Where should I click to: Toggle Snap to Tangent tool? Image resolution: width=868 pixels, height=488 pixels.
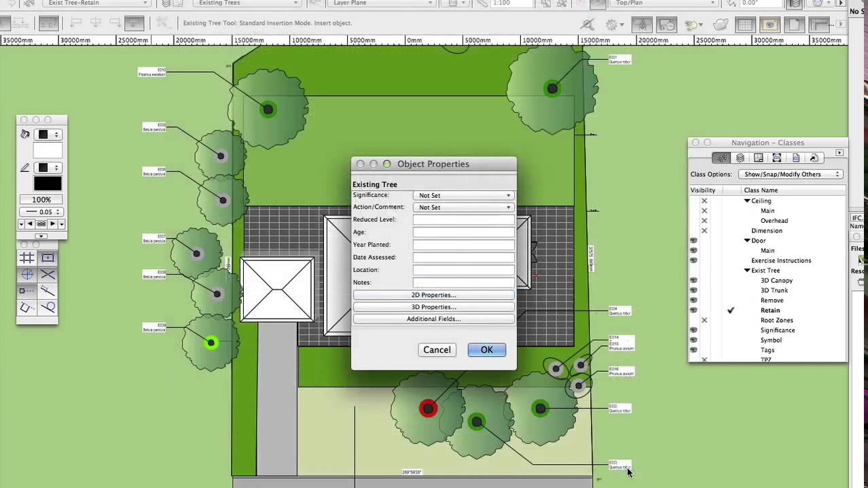48,308
